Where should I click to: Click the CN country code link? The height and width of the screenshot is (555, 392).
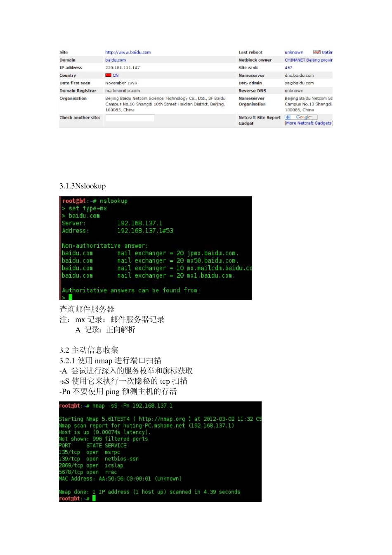[x=116, y=76]
